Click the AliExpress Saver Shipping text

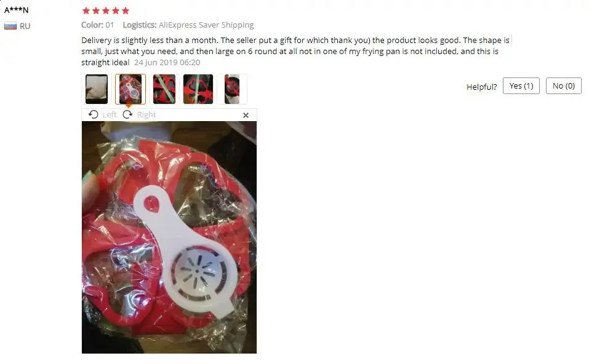[206, 25]
